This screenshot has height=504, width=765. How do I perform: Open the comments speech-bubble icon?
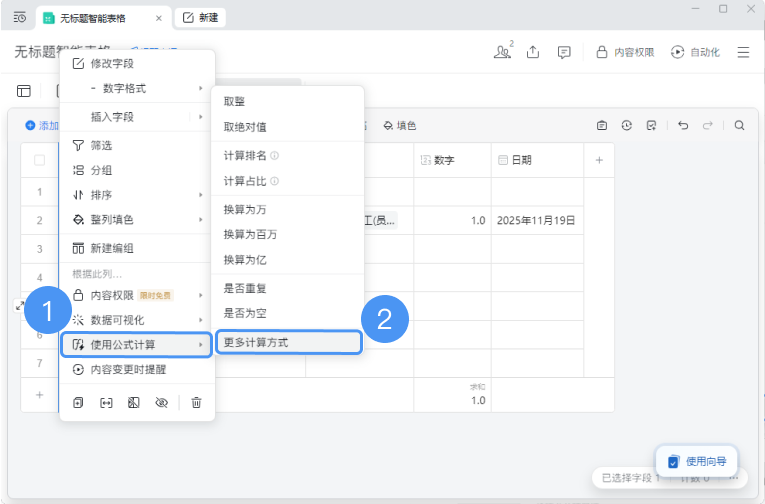pyautogui.click(x=564, y=52)
